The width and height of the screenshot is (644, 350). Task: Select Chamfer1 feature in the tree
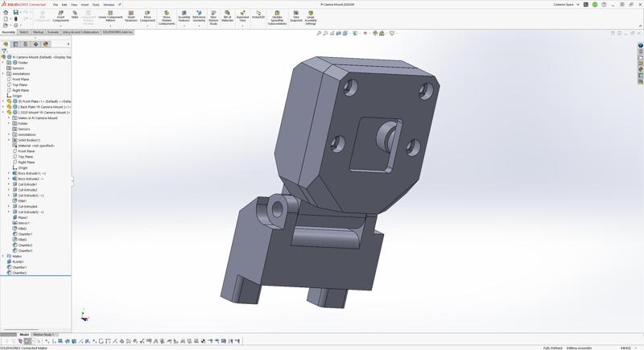pos(25,234)
